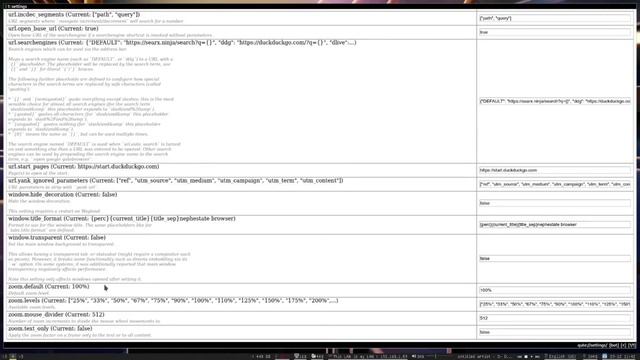Edit the zoom.text_only value field
This screenshot has height=360, width=640.
tap(555, 332)
